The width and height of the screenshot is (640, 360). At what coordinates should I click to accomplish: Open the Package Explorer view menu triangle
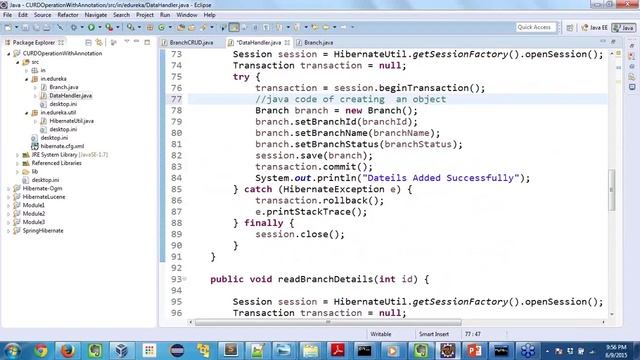click(127, 42)
